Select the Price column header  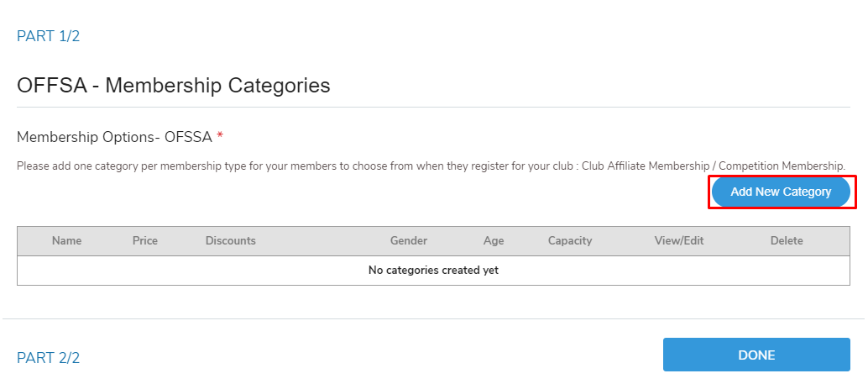pos(145,241)
